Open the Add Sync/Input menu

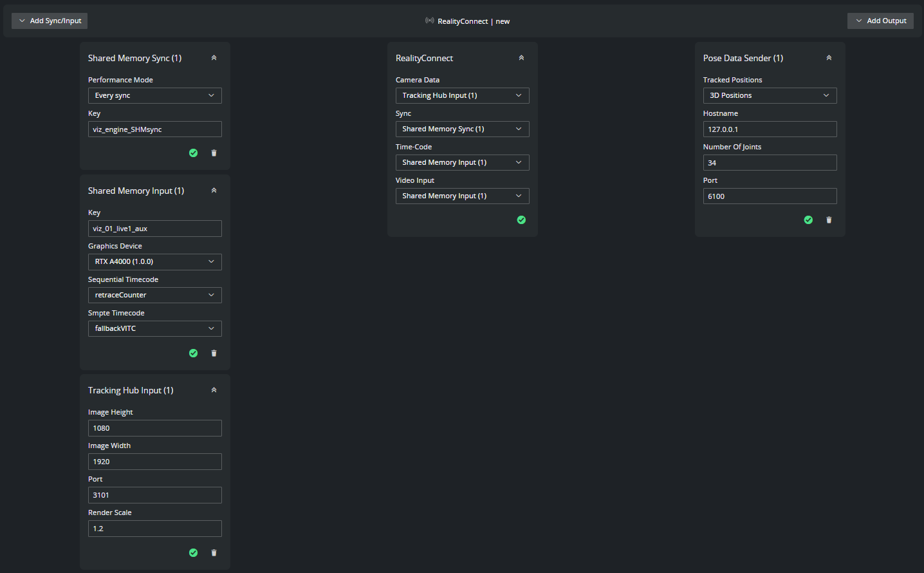(x=50, y=21)
